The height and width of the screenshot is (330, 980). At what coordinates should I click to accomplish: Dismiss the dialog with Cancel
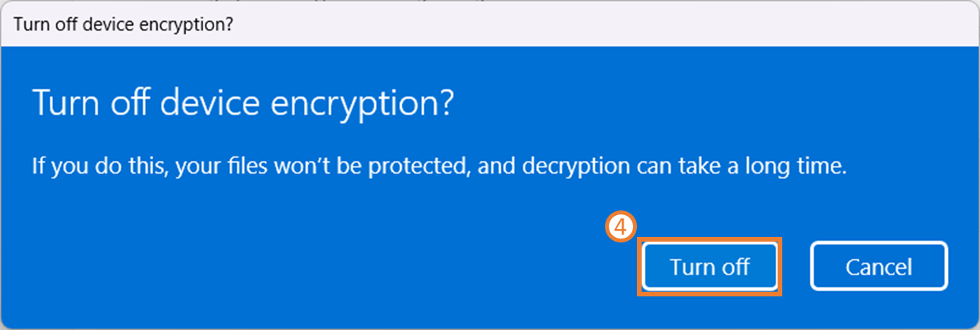click(878, 267)
